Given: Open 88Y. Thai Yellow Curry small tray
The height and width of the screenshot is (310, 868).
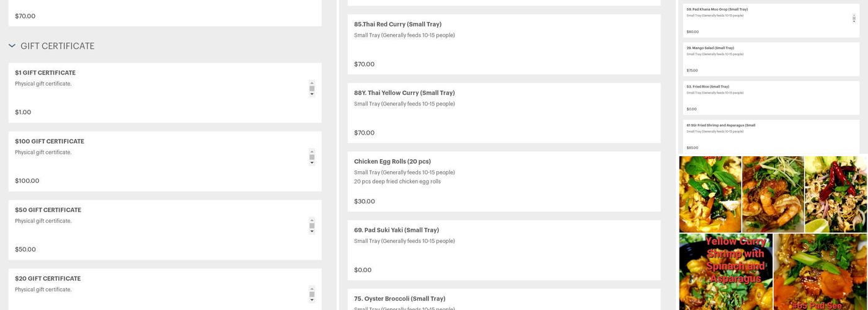Looking at the screenshot, I should (503, 113).
